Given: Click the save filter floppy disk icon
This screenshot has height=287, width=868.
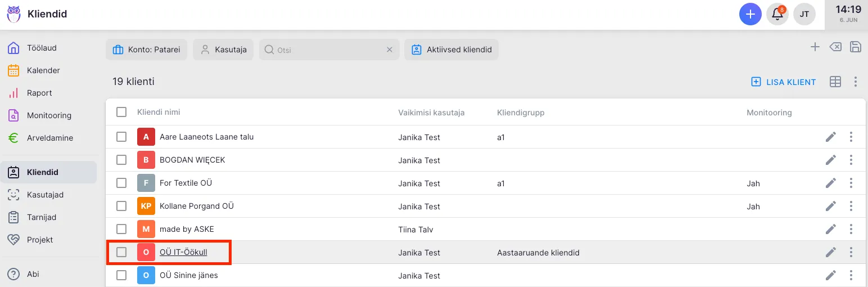Looking at the screenshot, I should (x=855, y=47).
